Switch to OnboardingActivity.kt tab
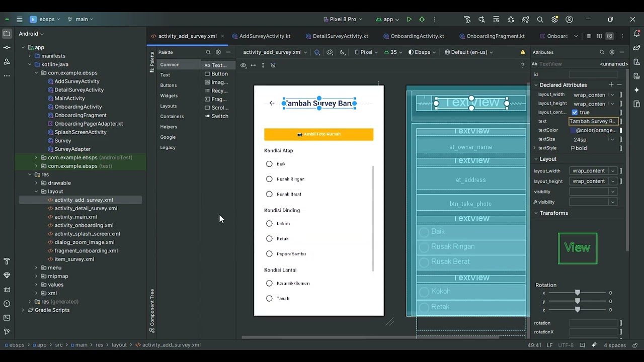The height and width of the screenshot is (362, 644). (x=414, y=36)
